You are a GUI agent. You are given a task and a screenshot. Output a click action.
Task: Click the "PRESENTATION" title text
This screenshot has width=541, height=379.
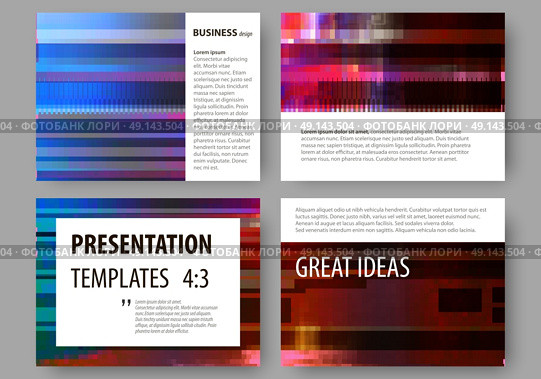click(x=141, y=244)
